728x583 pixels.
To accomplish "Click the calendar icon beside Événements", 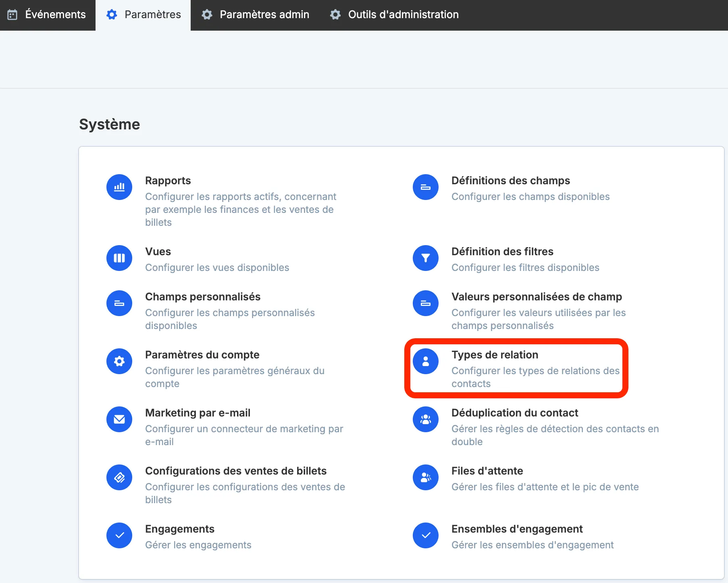I will click(x=12, y=15).
